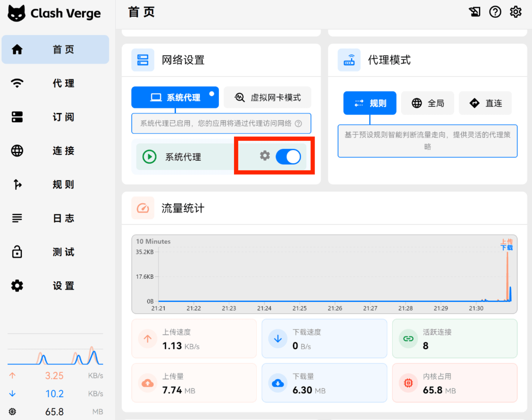The height and width of the screenshot is (420, 532).
Task: Click the 21:25 time axis label
Action: click(x=300, y=308)
